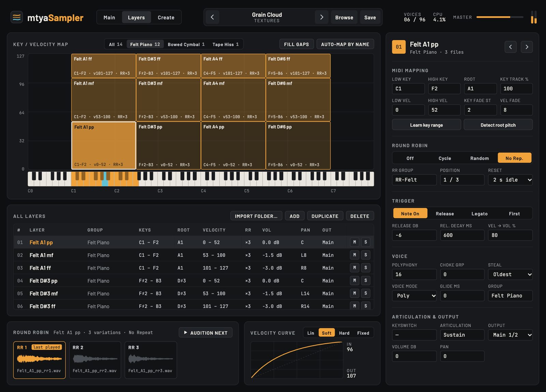Screen dimensions: 546x392
Task: Click the Browse presets button
Action: tap(344, 17)
